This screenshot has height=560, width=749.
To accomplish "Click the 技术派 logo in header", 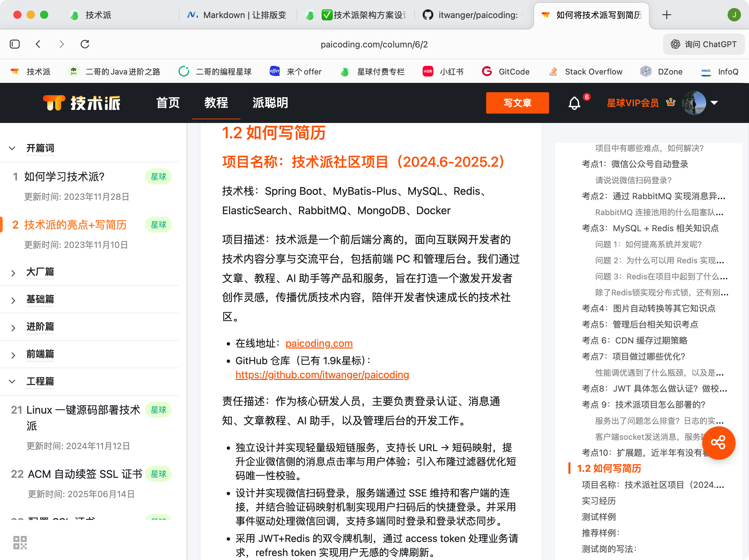I will [x=82, y=103].
